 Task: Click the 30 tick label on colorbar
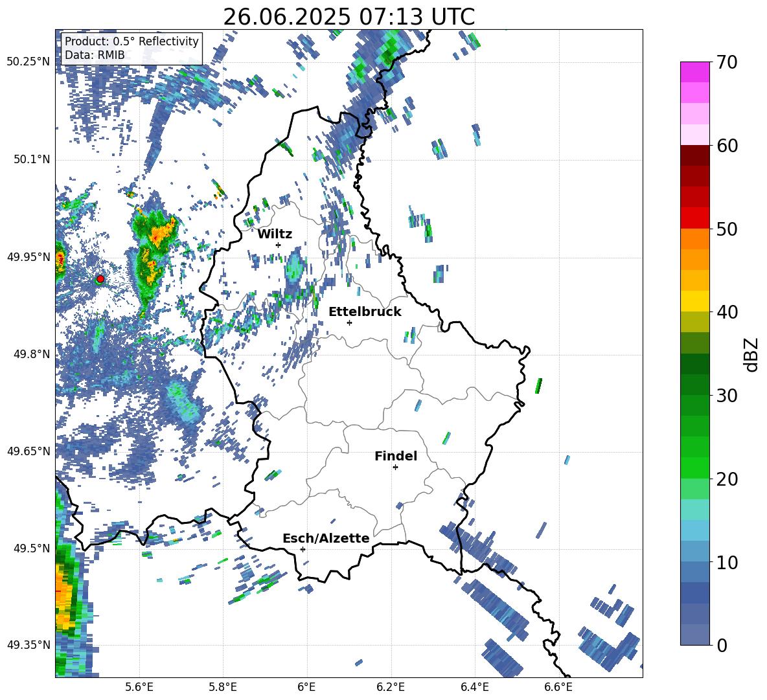tap(727, 396)
